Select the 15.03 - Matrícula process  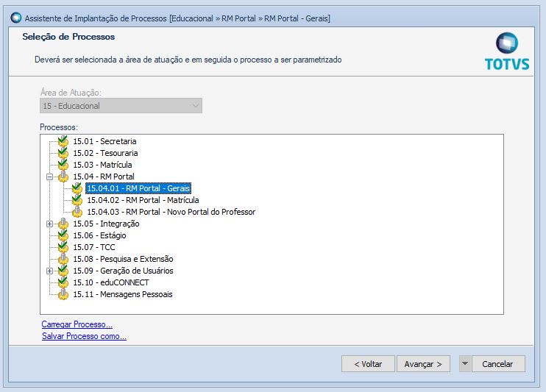click(102, 165)
